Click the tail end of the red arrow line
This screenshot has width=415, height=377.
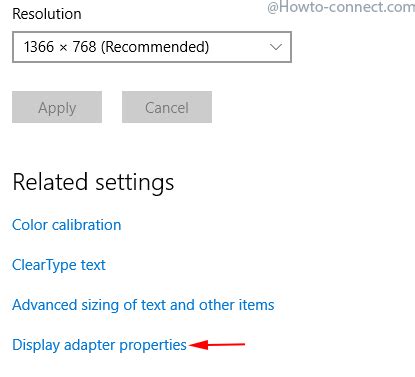241,344
